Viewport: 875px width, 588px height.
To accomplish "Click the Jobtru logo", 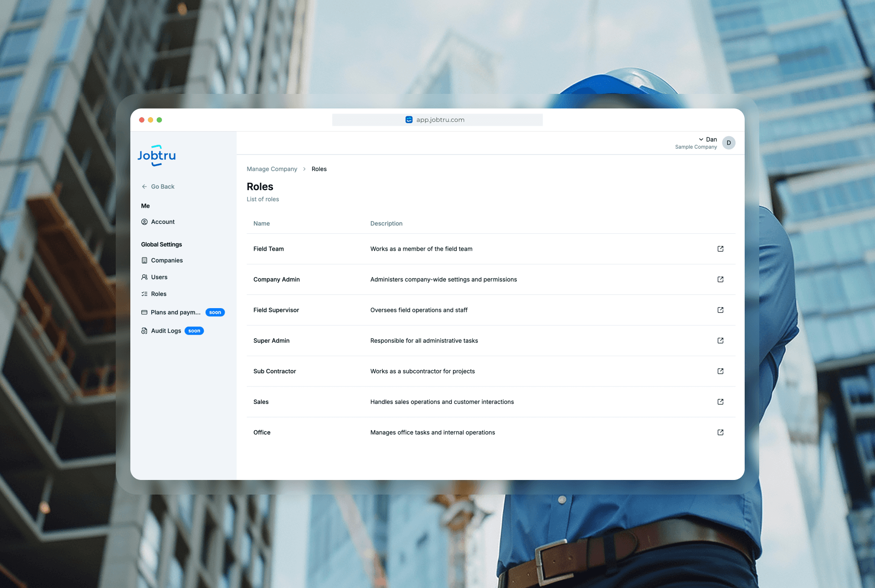I will 156,156.
